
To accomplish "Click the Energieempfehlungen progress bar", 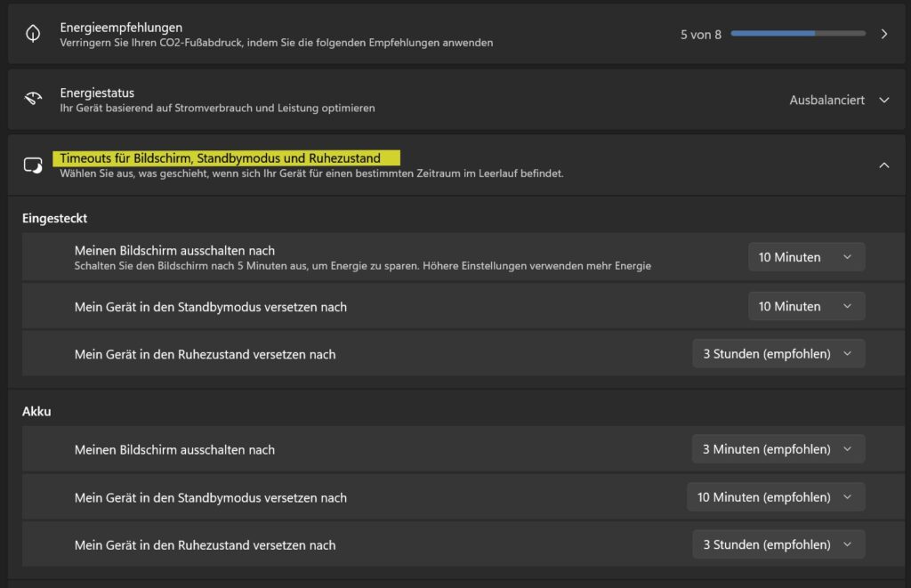I will pos(798,34).
